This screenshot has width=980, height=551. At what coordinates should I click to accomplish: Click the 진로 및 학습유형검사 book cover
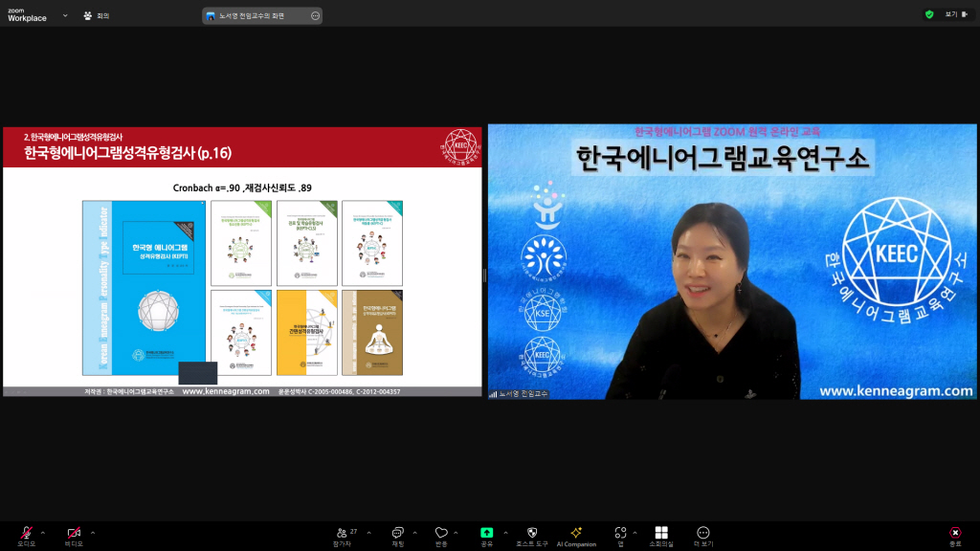tap(307, 243)
